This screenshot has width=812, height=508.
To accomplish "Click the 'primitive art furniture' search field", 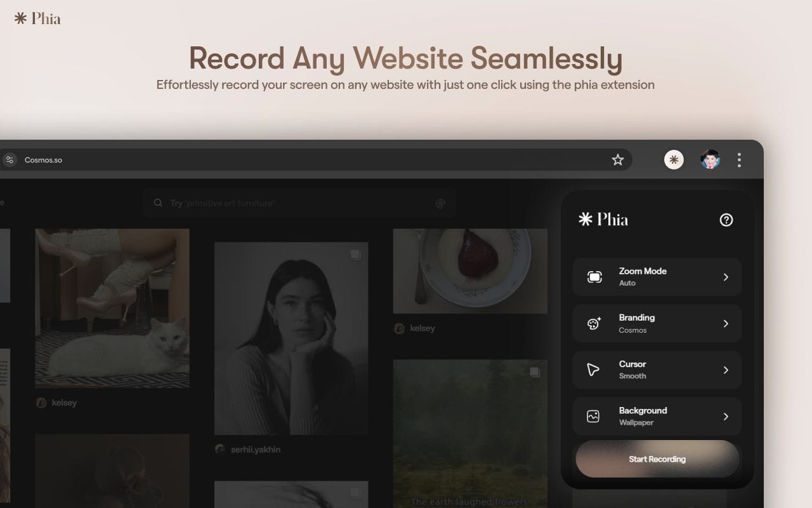I will (292, 203).
